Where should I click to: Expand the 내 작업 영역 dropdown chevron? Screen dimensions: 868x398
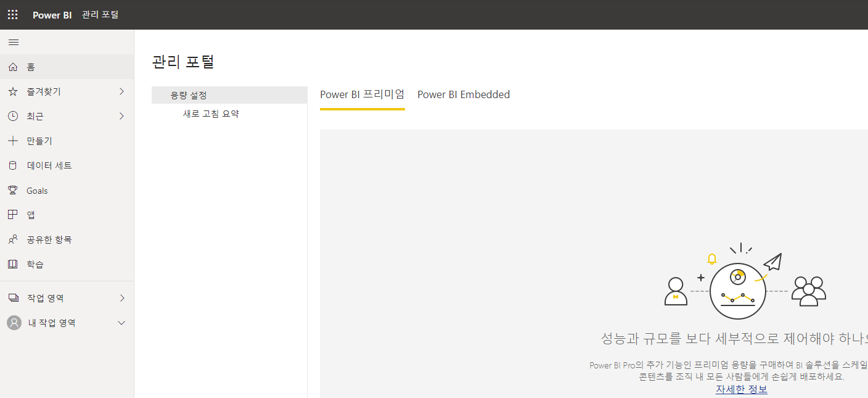[121, 323]
